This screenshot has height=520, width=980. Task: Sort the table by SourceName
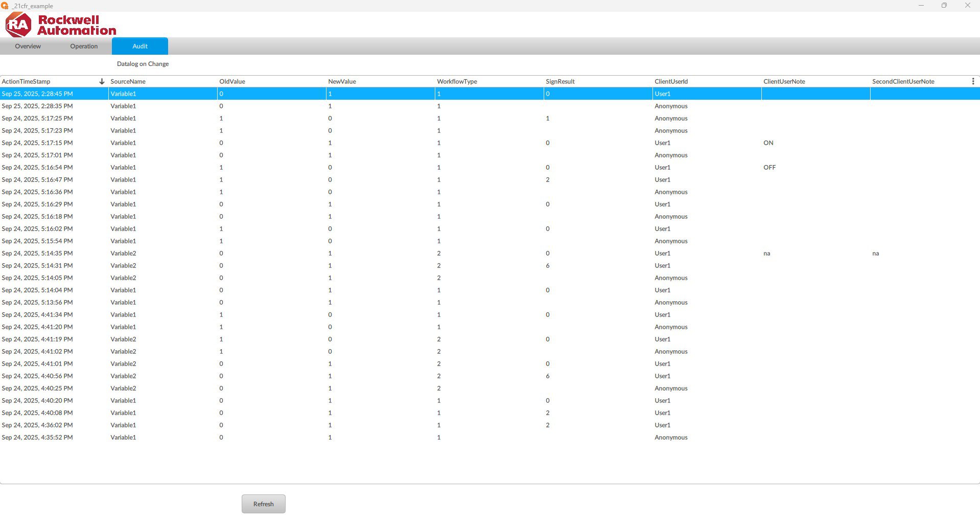[127, 81]
